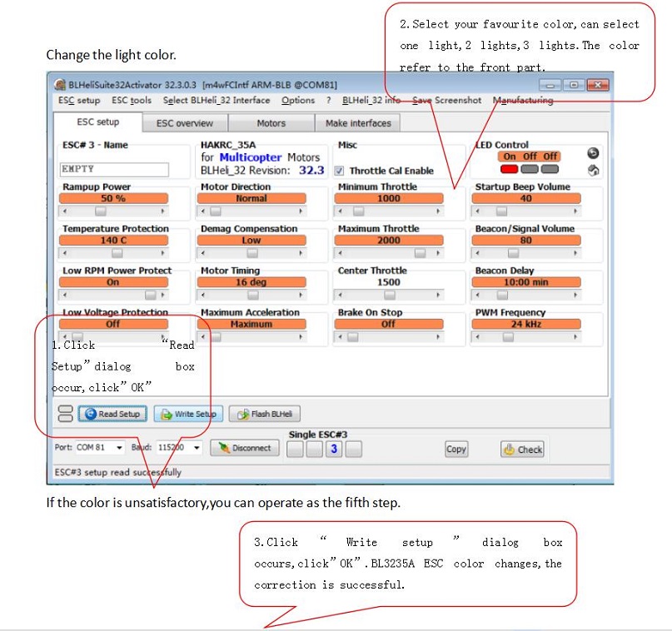Click the Motor Timing 16 deg value bar
The image size is (672, 631).
[251, 282]
